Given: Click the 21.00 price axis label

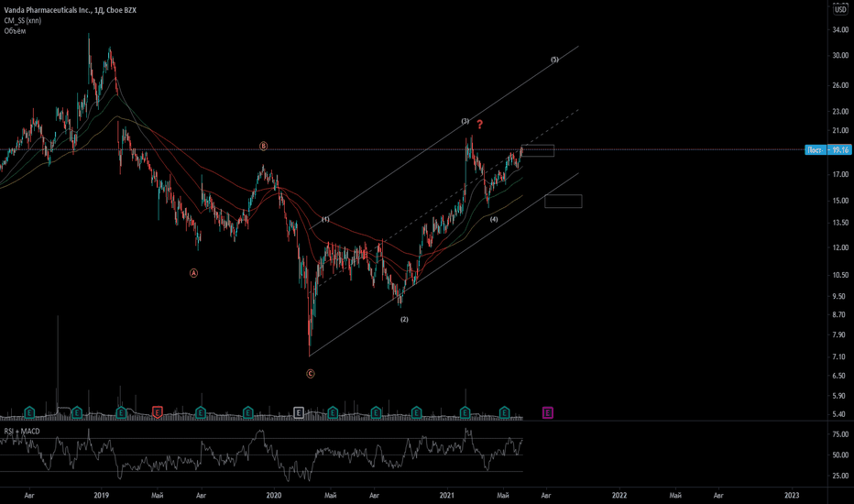Looking at the screenshot, I should click(x=840, y=130).
